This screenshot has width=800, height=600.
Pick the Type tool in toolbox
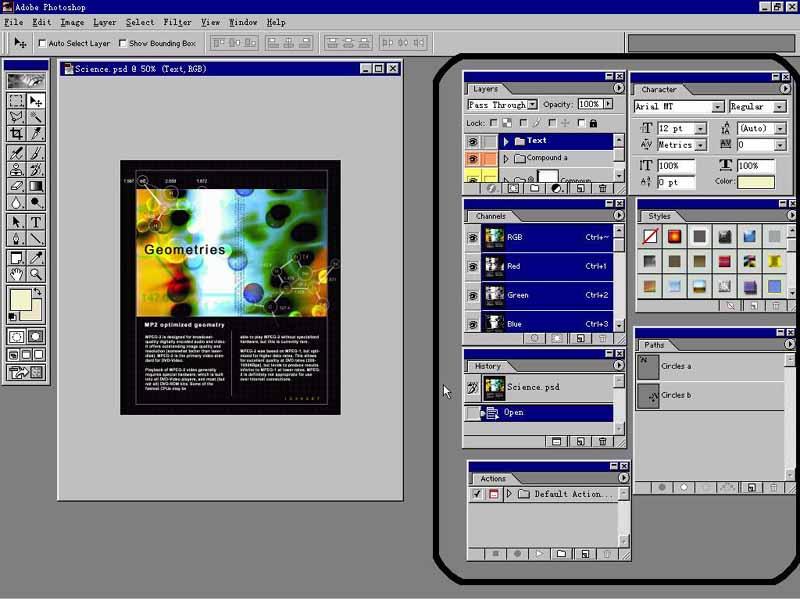pos(36,222)
